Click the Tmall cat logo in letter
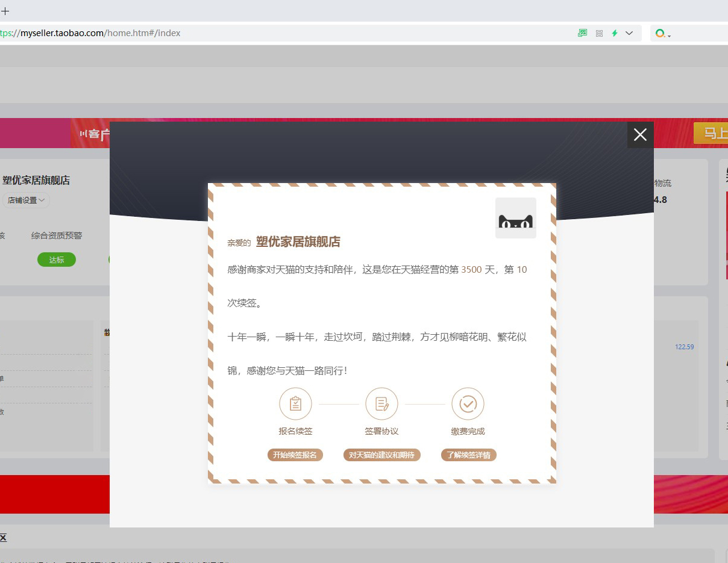This screenshot has height=563, width=728. 516,218
